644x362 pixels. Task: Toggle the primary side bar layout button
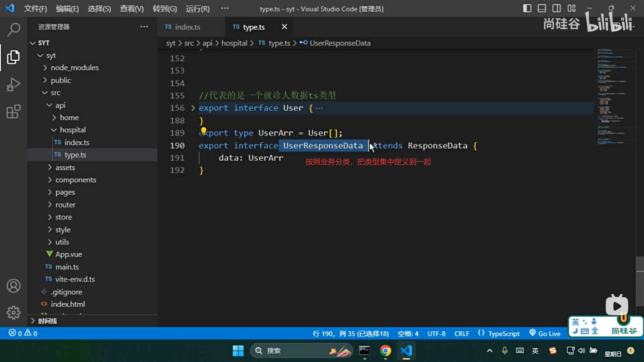click(x=527, y=8)
